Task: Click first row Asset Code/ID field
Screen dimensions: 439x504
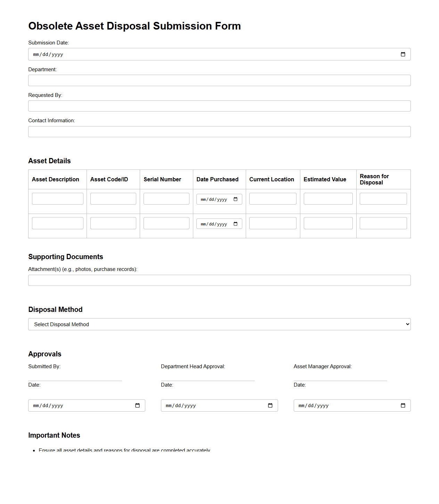Action: pyautogui.click(x=113, y=199)
